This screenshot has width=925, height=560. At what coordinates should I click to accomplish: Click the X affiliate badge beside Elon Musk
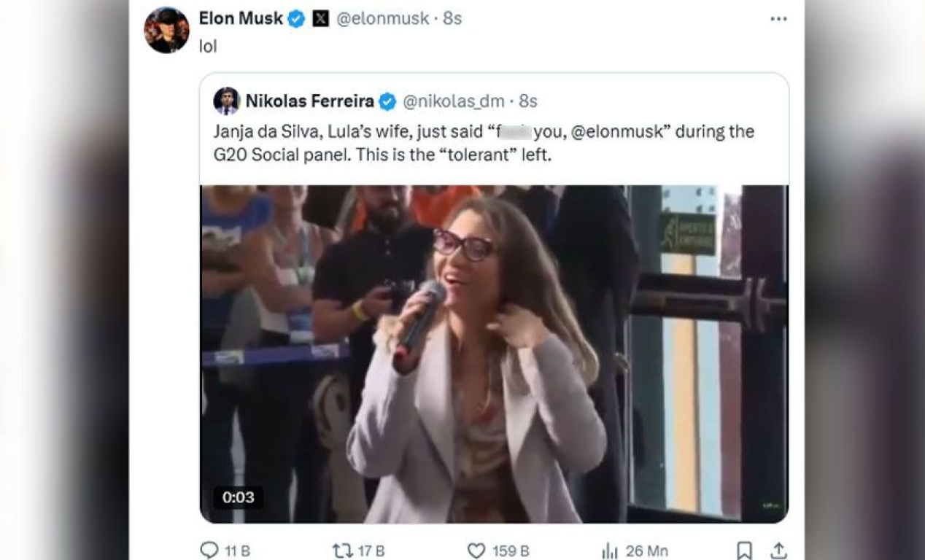coord(321,20)
